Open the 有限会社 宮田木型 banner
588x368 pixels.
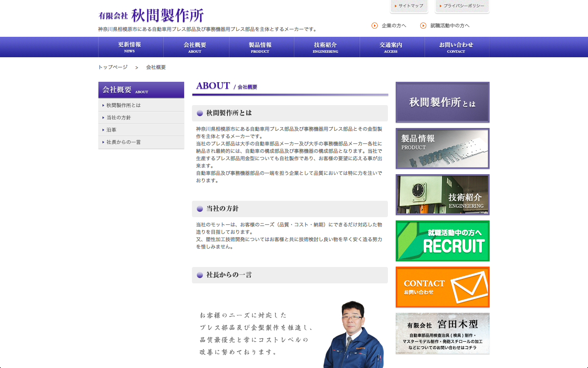coord(443,333)
